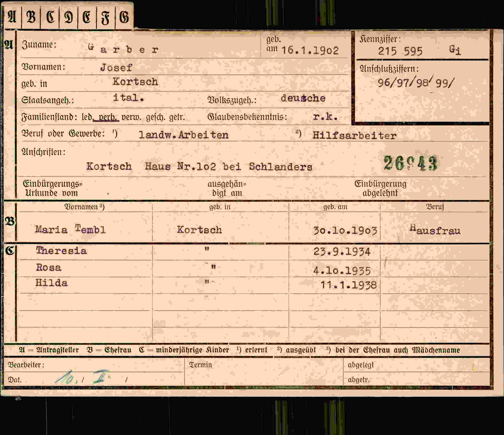This screenshot has width=504, height=435.
Task: Select index tab letter C
Action: (50, 17)
